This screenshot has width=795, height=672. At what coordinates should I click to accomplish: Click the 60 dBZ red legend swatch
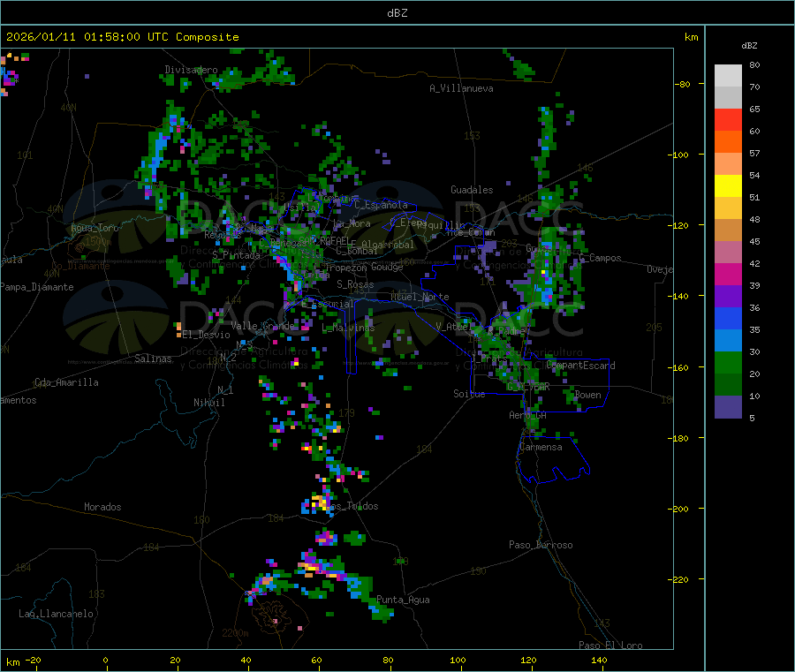[728, 119]
